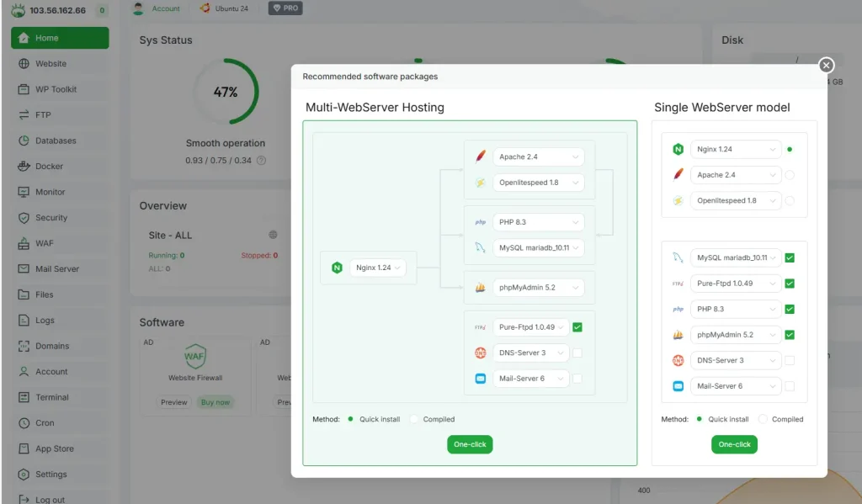Open Domains sidebar icon
Screen dimensions: 862x504
[x=24, y=346]
